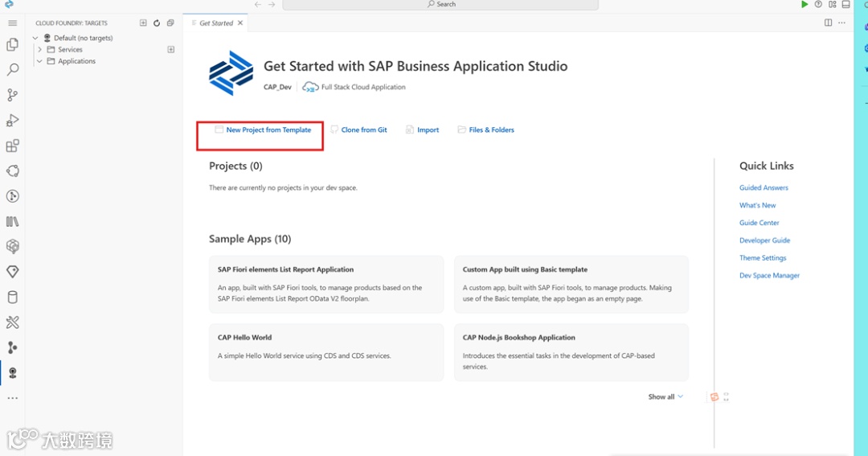Refresh the Cloud Foundry targets list

[x=157, y=23]
